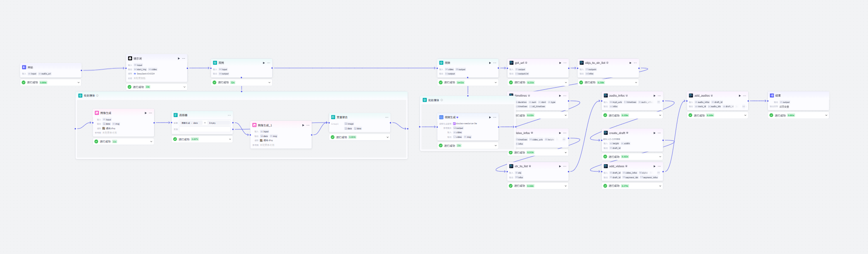Screen dimensions: 868x254
Task: Click the info icon beside the left 批处理体 title
Action: pos(97,96)
